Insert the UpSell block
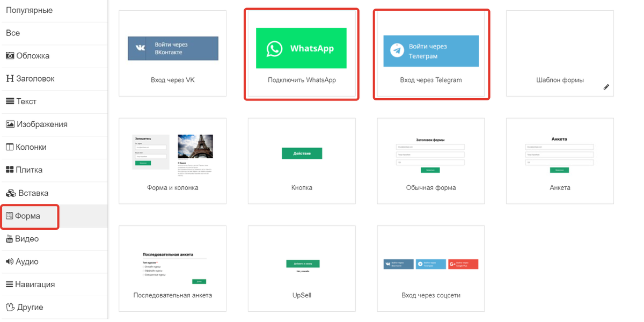Image resolution: width=644 pixels, height=322 pixels. point(302,268)
